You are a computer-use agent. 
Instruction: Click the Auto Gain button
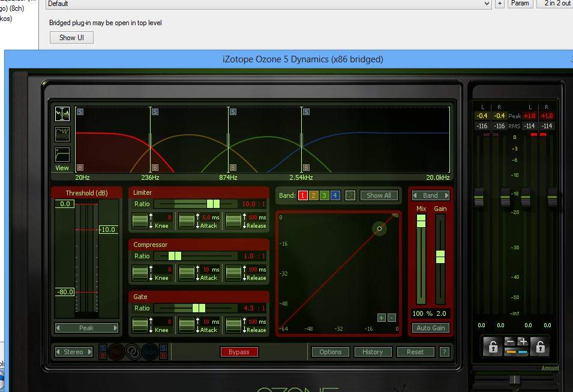[431, 328]
